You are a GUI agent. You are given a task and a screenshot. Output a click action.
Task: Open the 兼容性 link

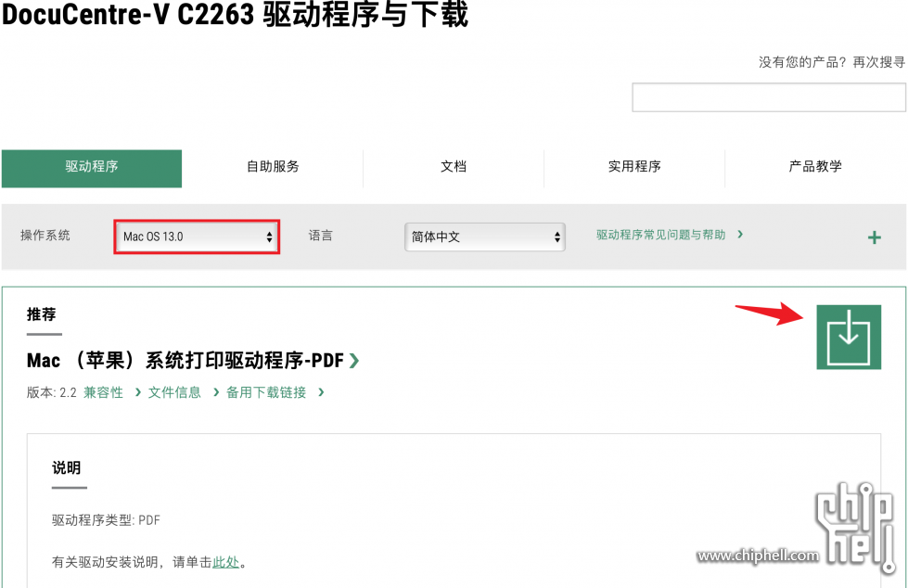click(x=112, y=392)
